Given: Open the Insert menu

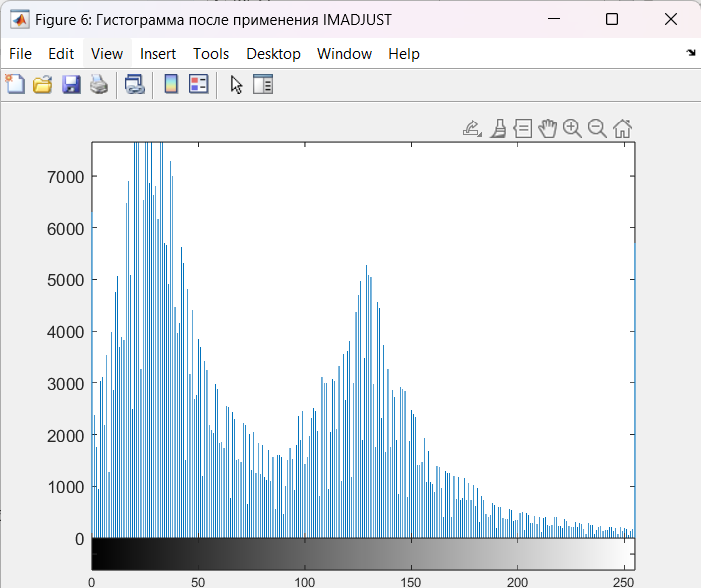Looking at the screenshot, I should point(158,54).
